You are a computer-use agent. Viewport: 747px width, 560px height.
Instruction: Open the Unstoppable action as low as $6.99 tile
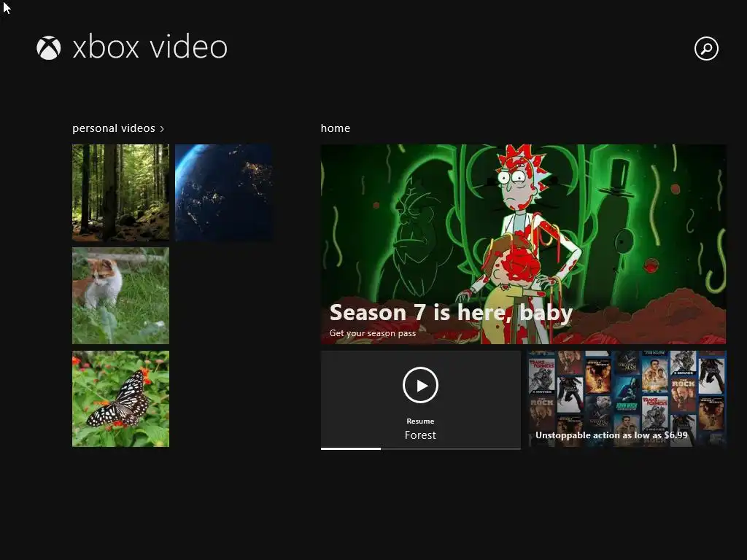pyautogui.click(x=627, y=399)
